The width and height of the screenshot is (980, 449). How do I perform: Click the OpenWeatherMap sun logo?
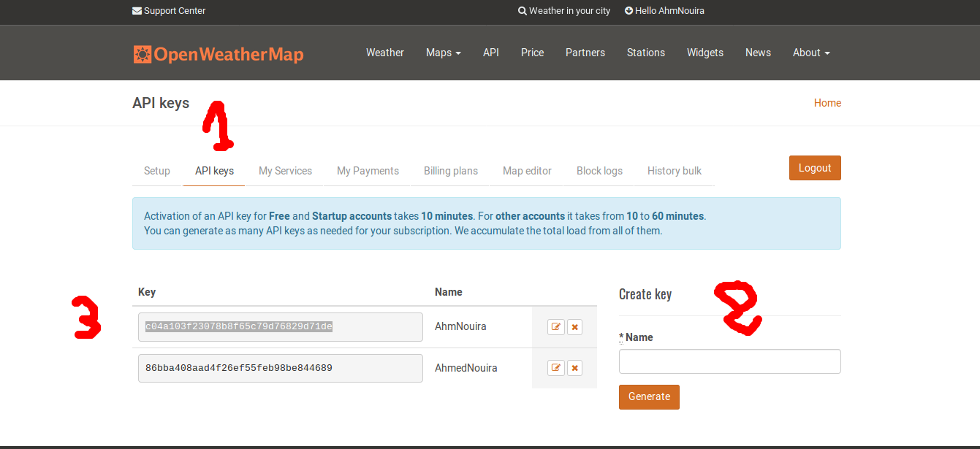143,54
